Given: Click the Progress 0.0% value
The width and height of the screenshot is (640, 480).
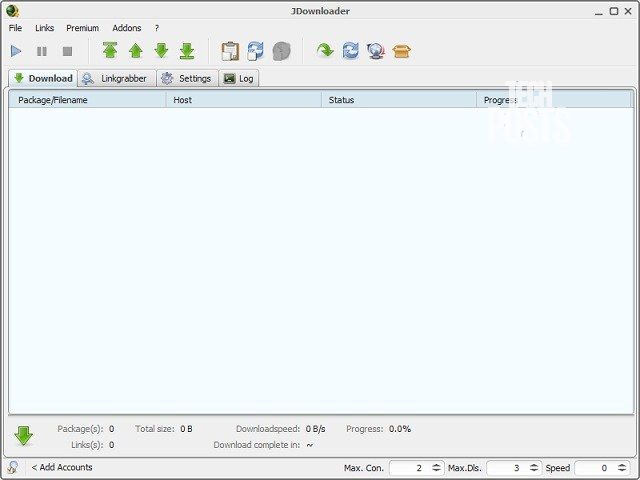Looking at the screenshot, I should (x=400, y=429).
